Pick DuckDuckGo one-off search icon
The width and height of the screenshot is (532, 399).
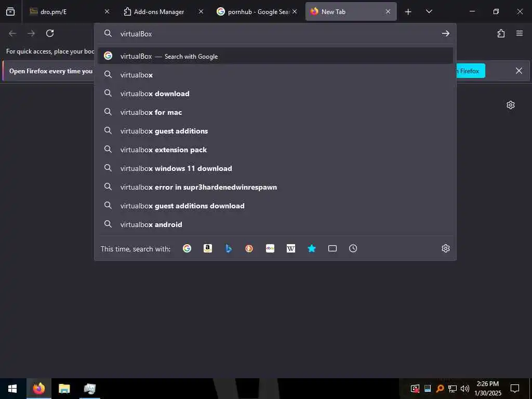[x=249, y=248]
